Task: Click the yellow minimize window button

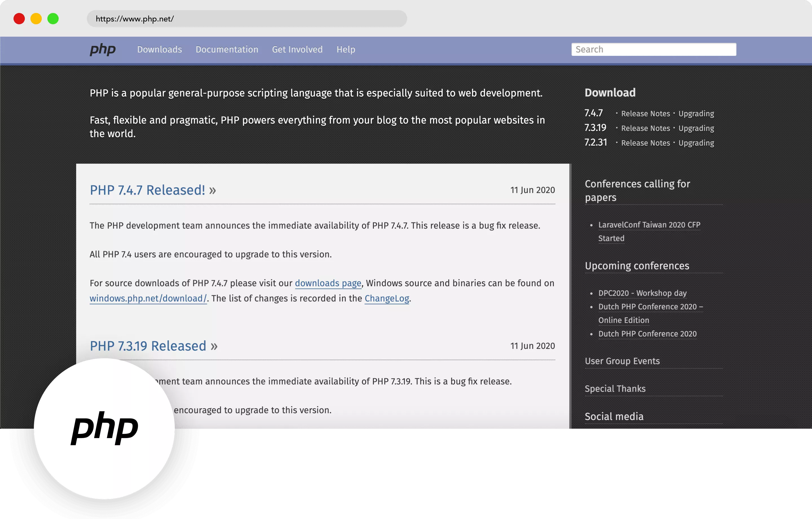Action: (x=36, y=19)
